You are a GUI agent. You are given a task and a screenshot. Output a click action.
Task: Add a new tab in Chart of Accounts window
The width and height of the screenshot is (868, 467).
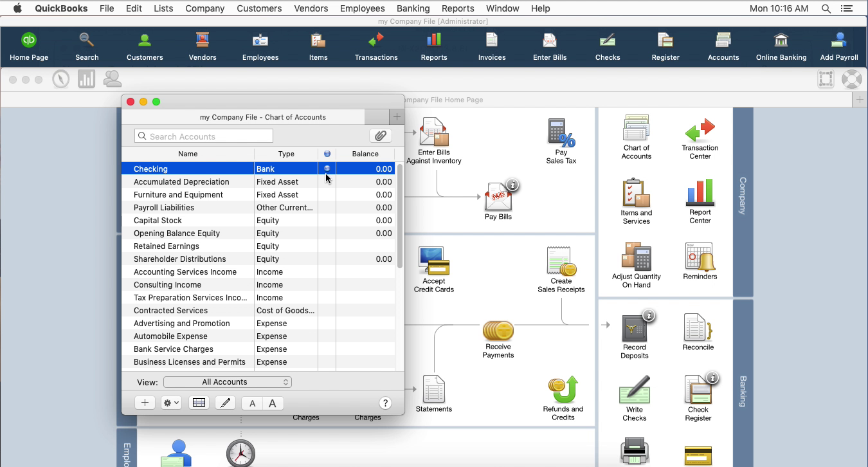(x=397, y=117)
